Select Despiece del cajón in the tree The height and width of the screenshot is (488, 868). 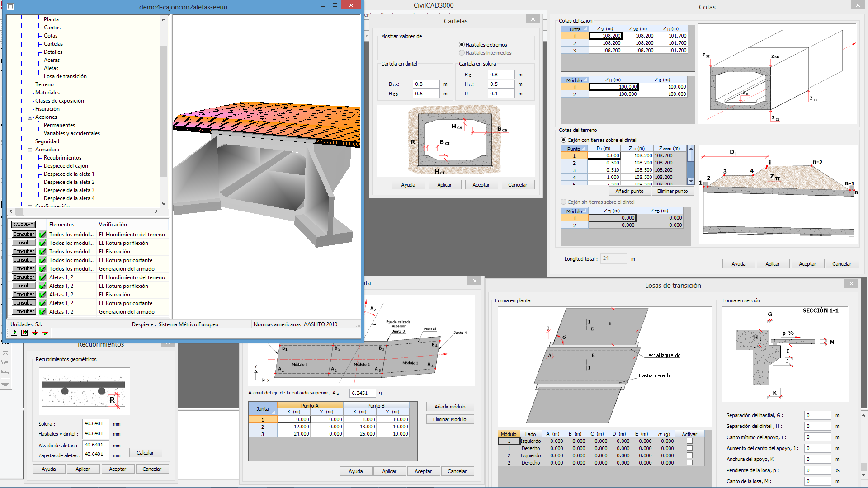pyautogui.click(x=66, y=166)
